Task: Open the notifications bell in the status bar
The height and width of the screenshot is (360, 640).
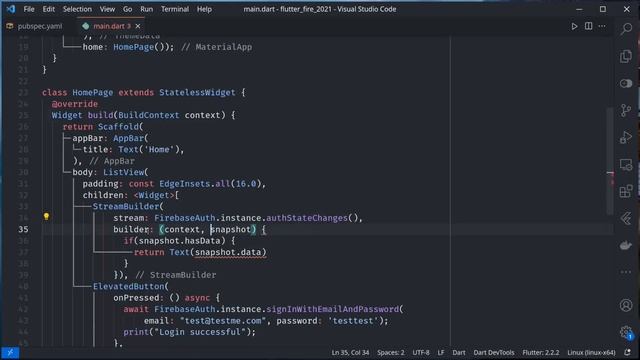Action: (x=627, y=352)
